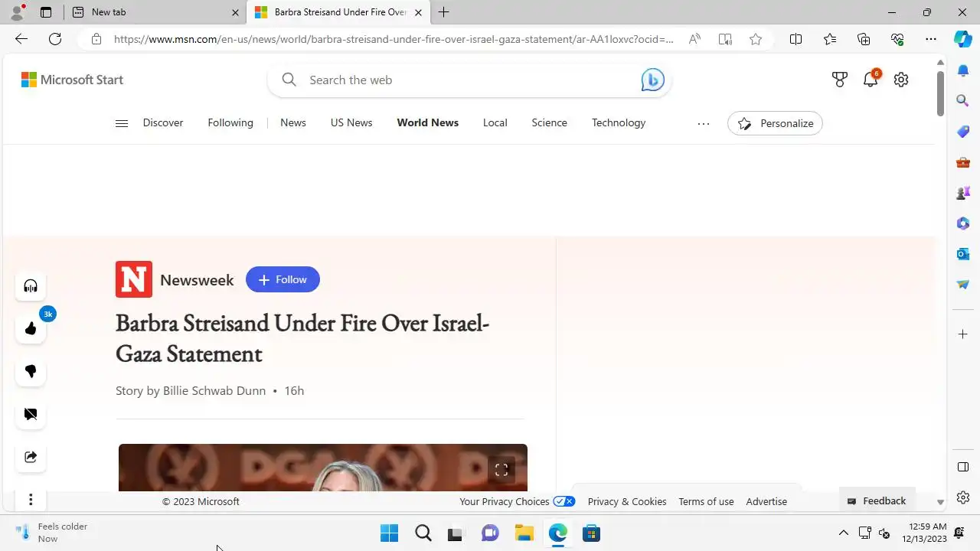Open the Following feed
This screenshot has width=980, height=551.
[230, 122]
